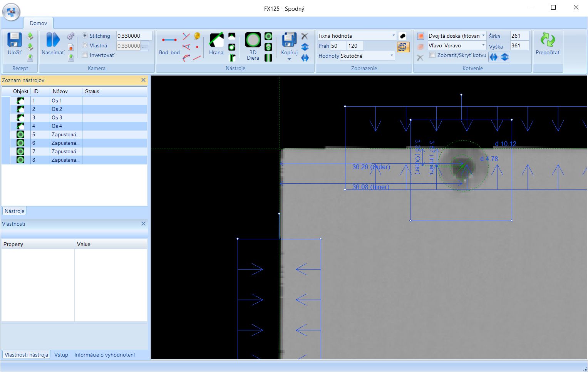Open camera settings gears icon

pyautogui.click(x=70, y=36)
